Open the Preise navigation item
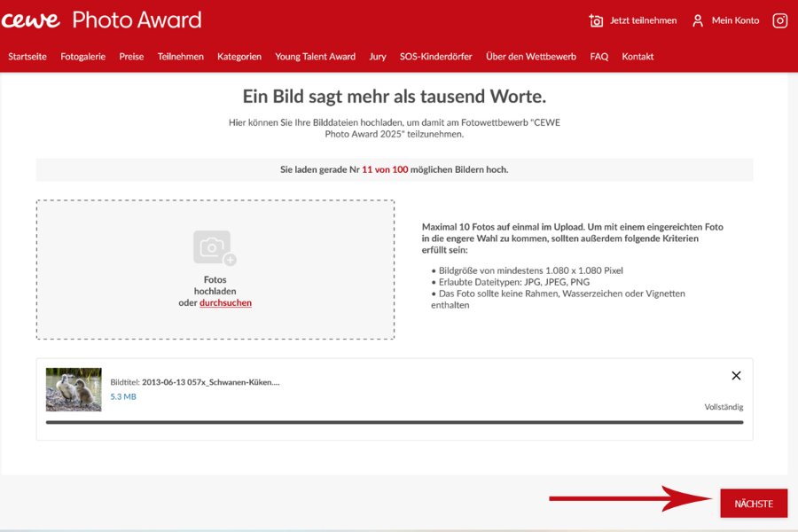The image size is (798, 532). 131,57
